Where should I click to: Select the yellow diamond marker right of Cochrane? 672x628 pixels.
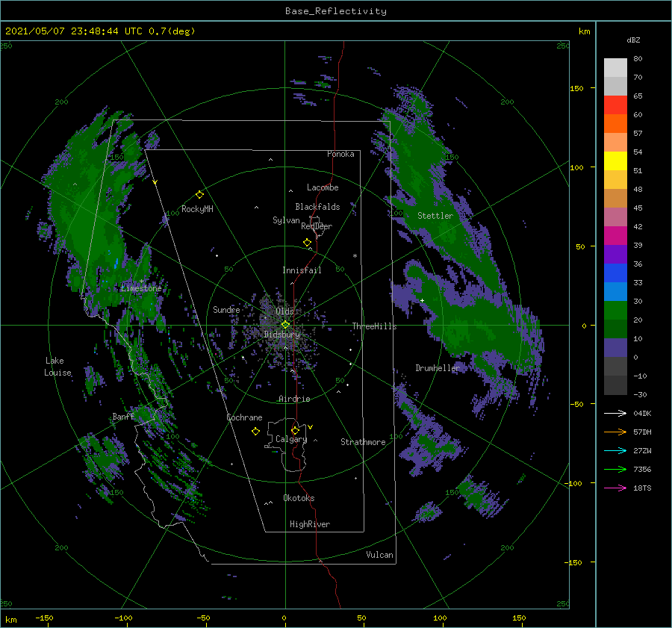click(x=255, y=432)
